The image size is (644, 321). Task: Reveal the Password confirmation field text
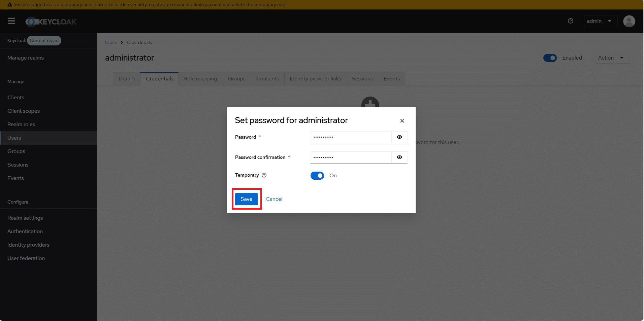(399, 157)
